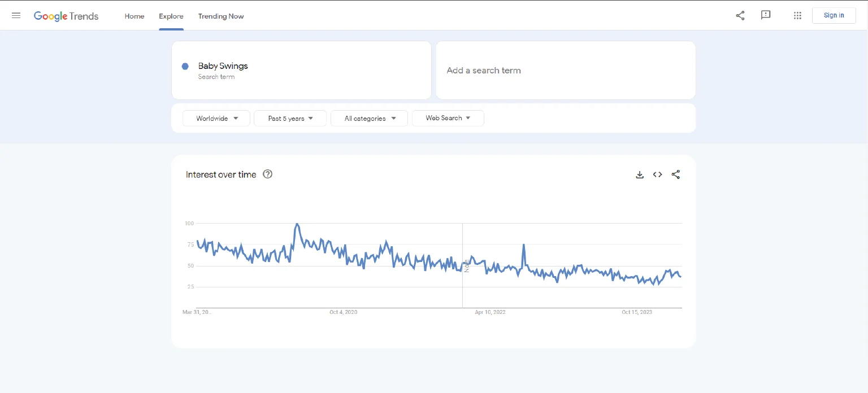The height and width of the screenshot is (393, 868).
Task: Click the share icon in header
Action: point(740,15)
